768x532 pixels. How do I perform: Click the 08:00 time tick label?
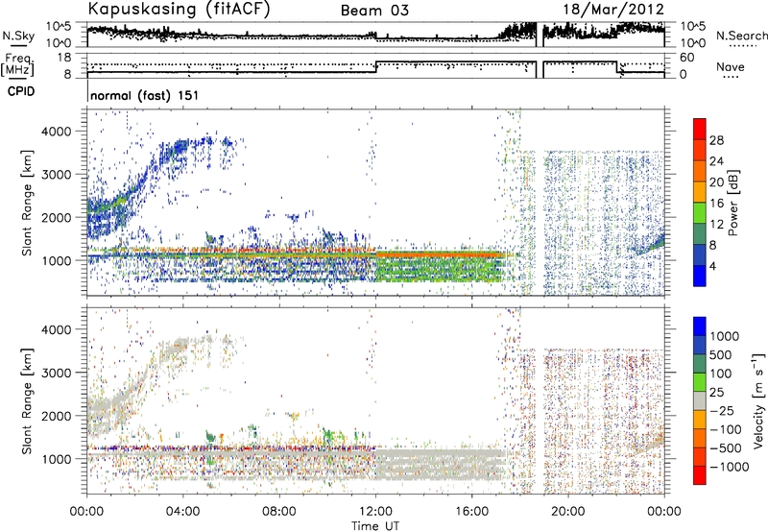tap(279, 512)
